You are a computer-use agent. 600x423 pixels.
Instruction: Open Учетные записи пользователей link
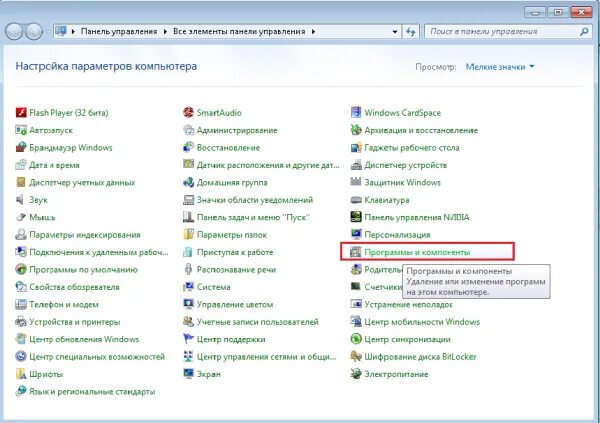tap(258, 322)
